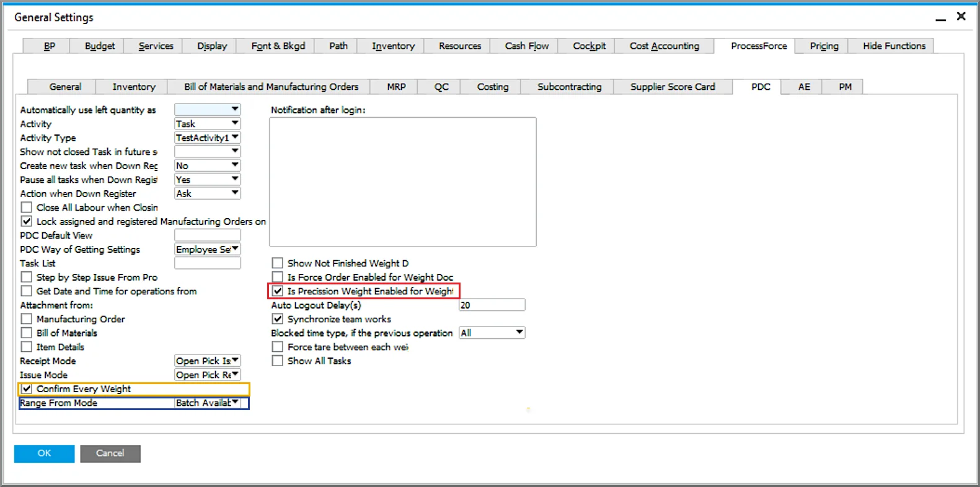Open the Activity dropdown showing Task

click(208, 124)
